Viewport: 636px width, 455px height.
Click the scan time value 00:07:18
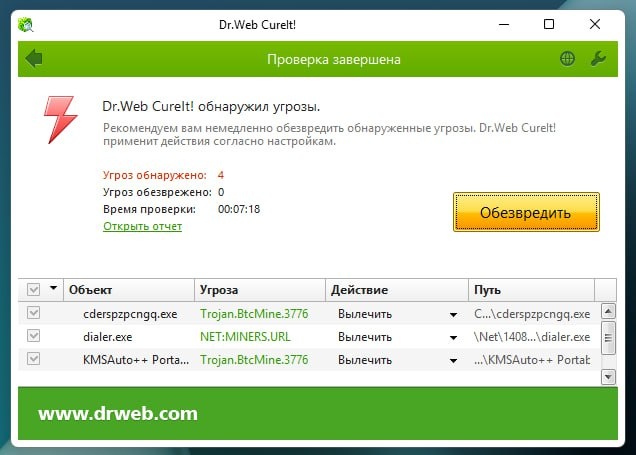(x=239, y=209)
